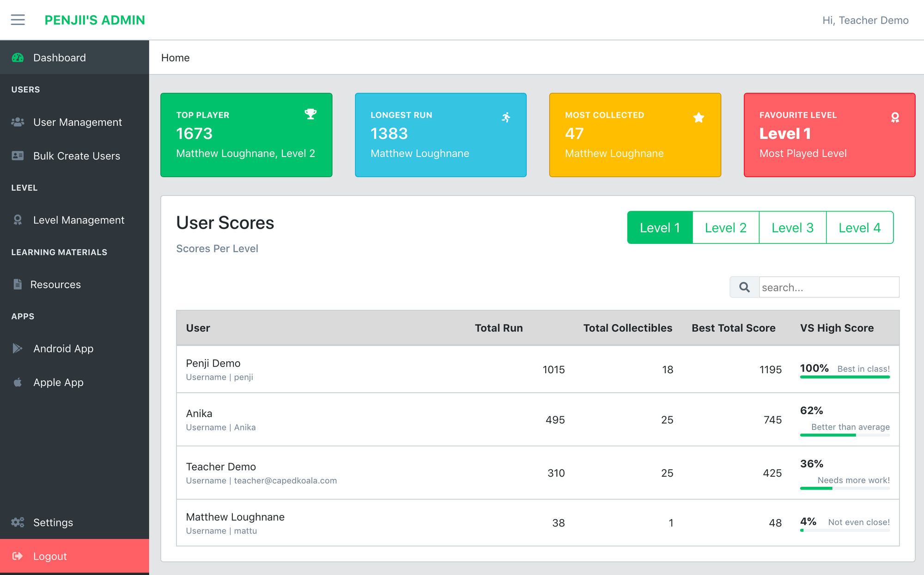Click the Bulk Create Users card icon
Viewport: 924px width, 575px height.
(x=18, y=156)
